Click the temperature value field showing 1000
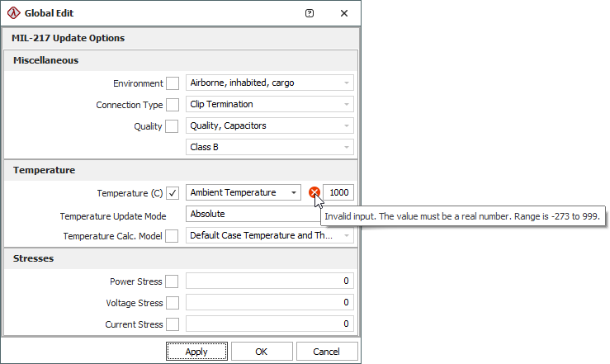 [x=338, y=192]
